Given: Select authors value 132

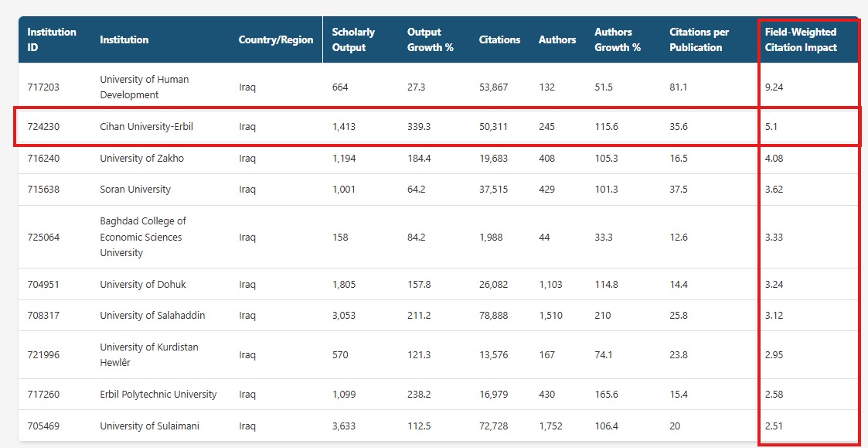Looking at the screenshot, I should point(546,87).
